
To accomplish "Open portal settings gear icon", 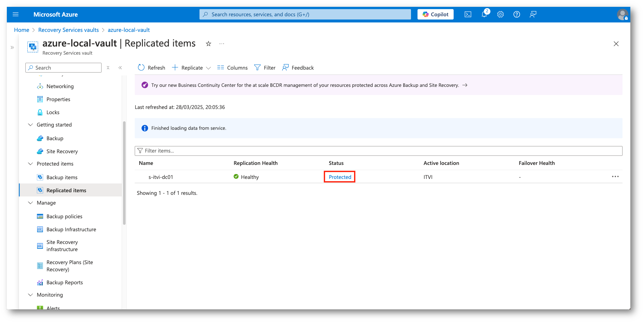I will (500, 14).
